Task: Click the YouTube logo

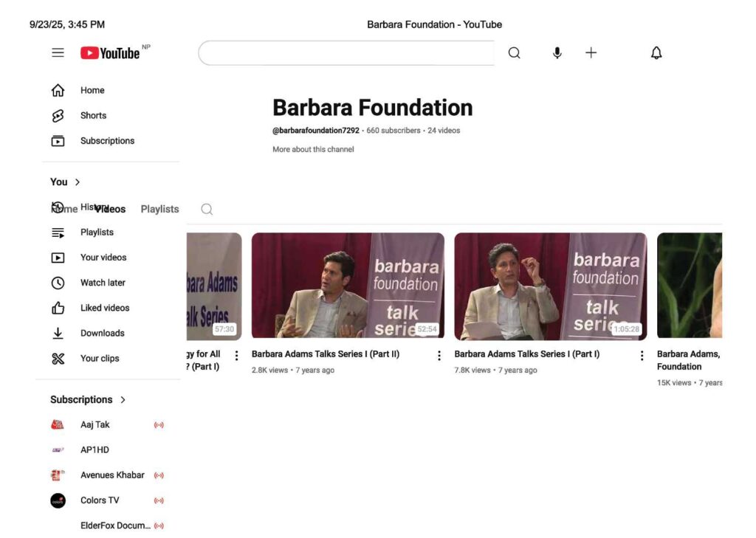Action: pyautogui.click(x=110, y=53)
